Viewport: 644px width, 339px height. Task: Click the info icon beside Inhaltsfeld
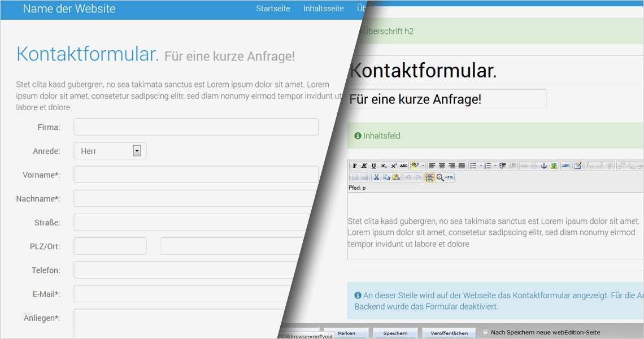(x=358, y=136)
